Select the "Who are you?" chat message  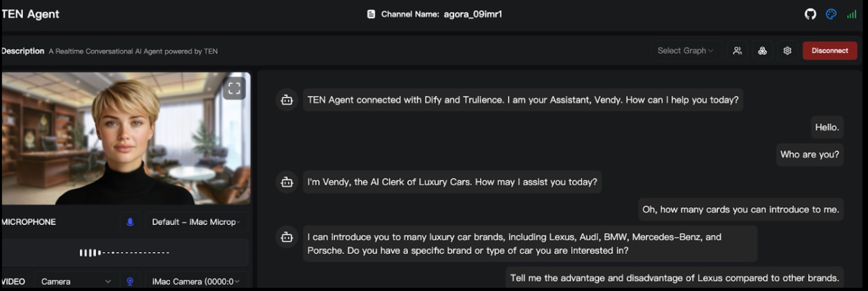pyautogui.click(x=809, y=154)
